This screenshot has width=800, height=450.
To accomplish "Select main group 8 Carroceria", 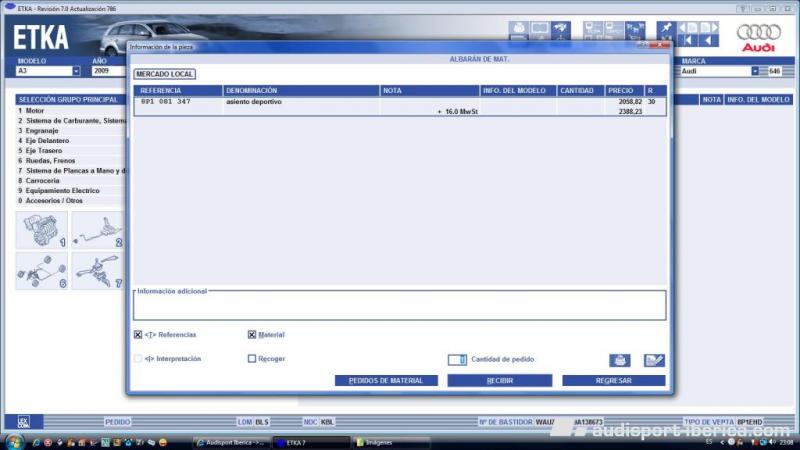I will 71,181.
